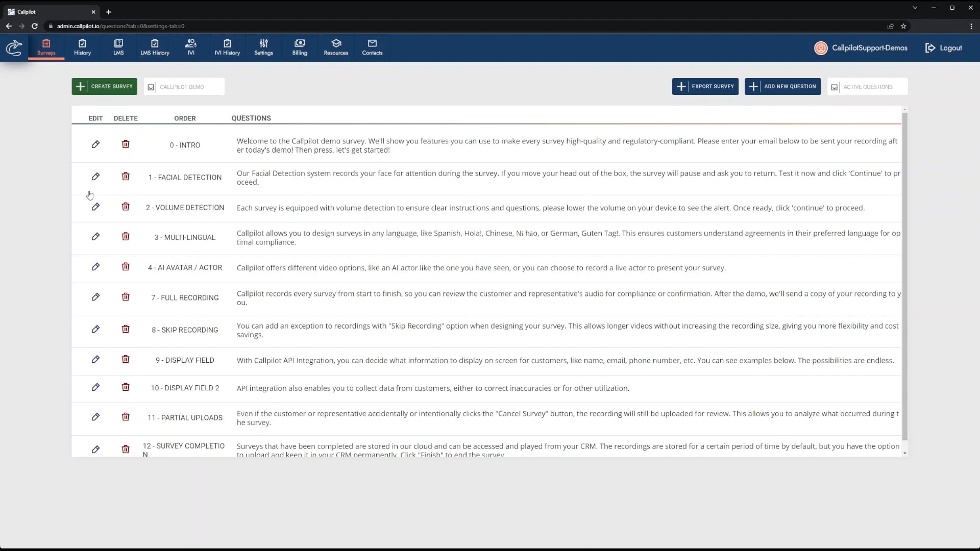Image resolution: width=980 pixels, height=551 pixels.
Task: Open the Callpilot Demo survey dropdown
Action: pyautogui.click(x=184, y=87)
